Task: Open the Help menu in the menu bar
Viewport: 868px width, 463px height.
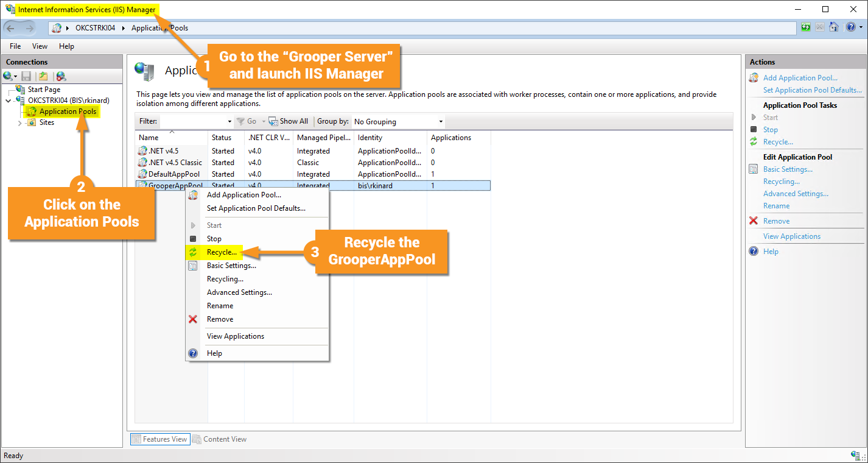Action: point(66,46)
